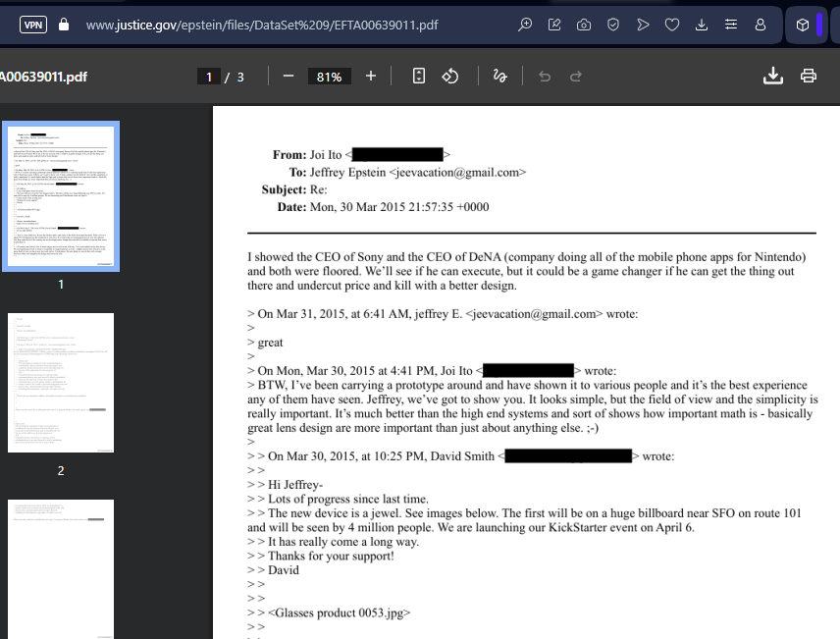
Task: Open browser page zoom magnifier icon
Action: tap(525, 25)
